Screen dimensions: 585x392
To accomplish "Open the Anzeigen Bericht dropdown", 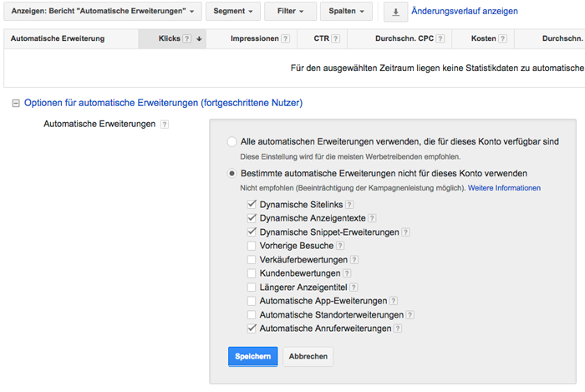I will pos(103,11).
